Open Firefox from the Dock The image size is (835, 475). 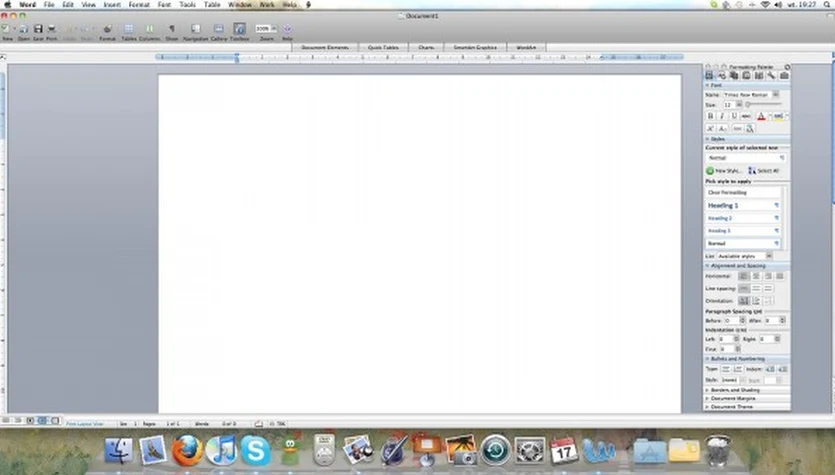pos(187,450)
